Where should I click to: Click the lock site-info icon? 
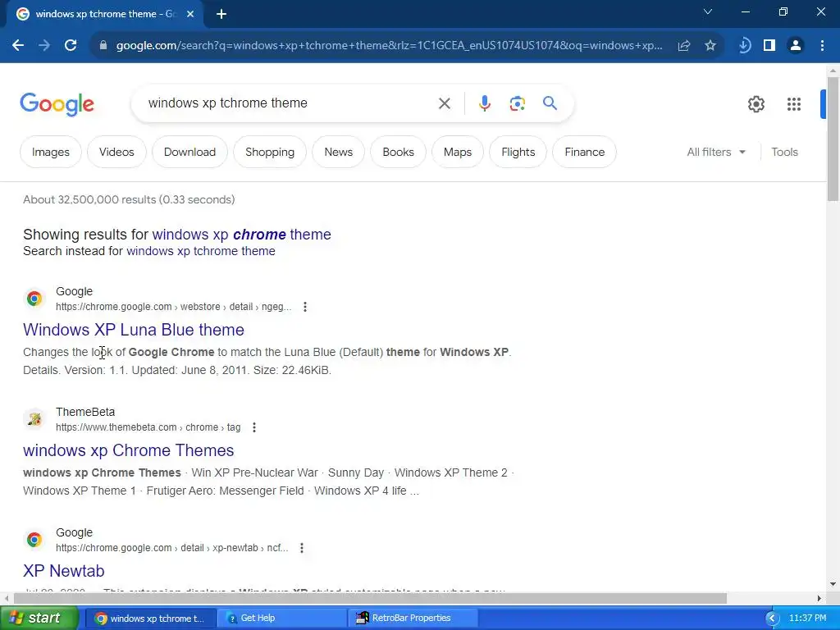(103, 46)
